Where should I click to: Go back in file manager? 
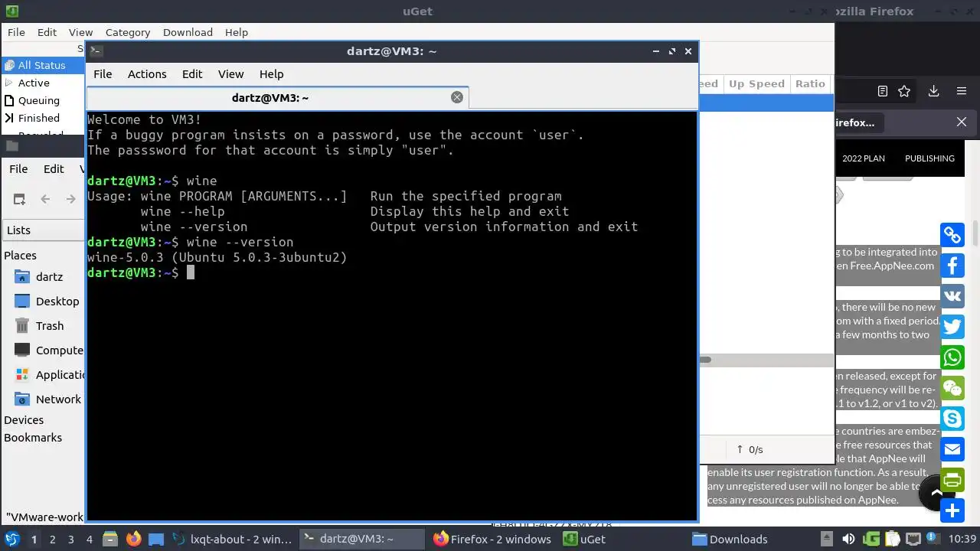pyautogui.click(x=45, y=199)
